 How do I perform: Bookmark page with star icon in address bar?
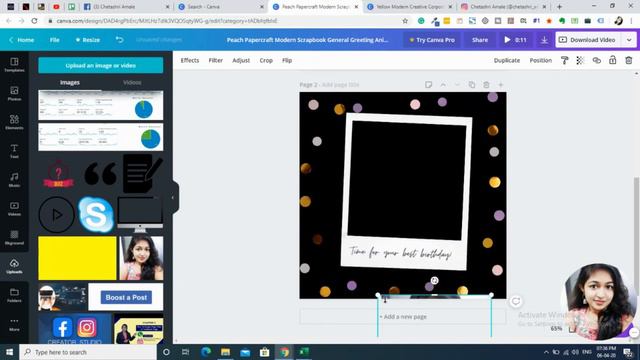point(405,21)
